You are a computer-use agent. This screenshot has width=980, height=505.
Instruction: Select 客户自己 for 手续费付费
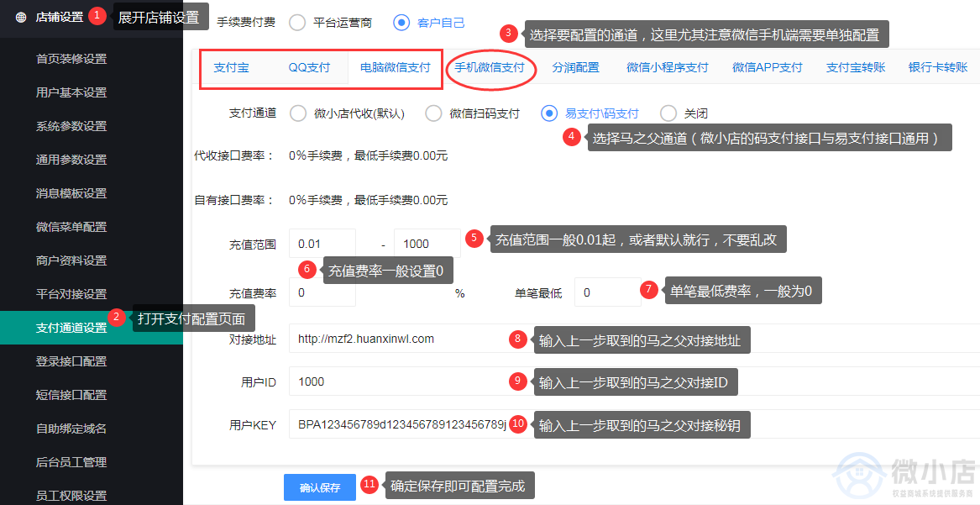click(401, 24)
